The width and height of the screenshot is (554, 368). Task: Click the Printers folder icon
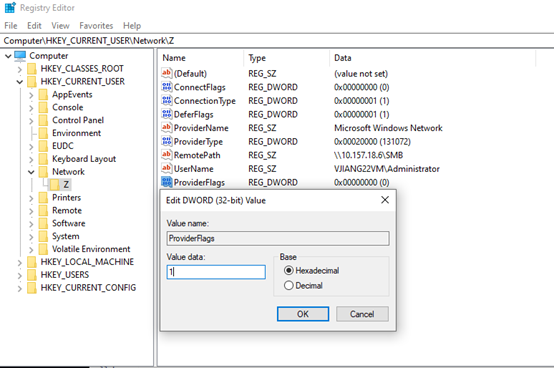(43, 197)
